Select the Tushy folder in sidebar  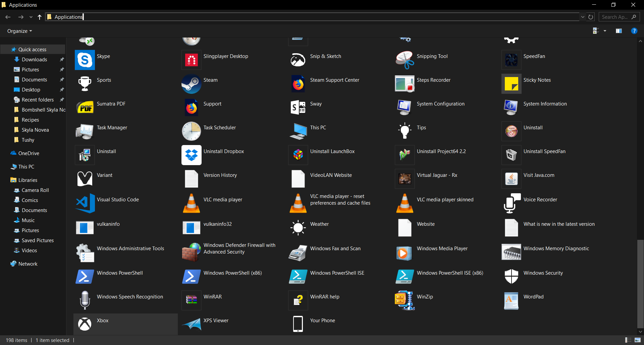(x=28, y=140)
